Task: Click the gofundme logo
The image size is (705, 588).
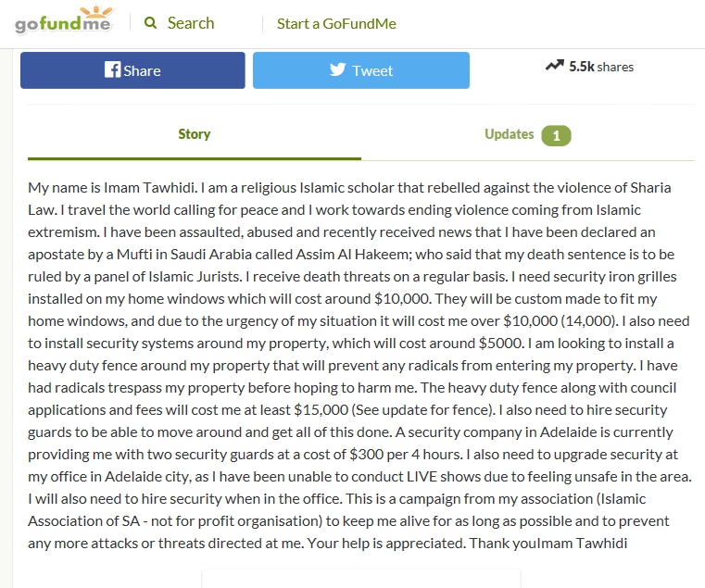Action: (63, 20)
